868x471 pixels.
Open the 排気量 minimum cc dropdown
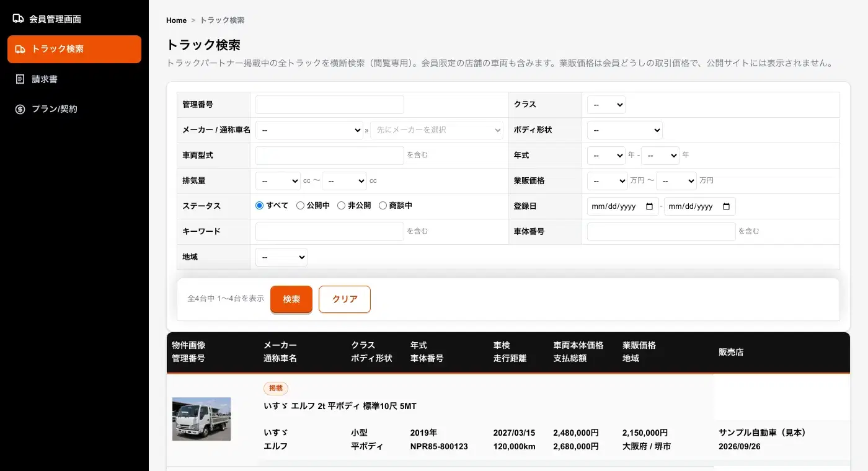coord(278,181)
